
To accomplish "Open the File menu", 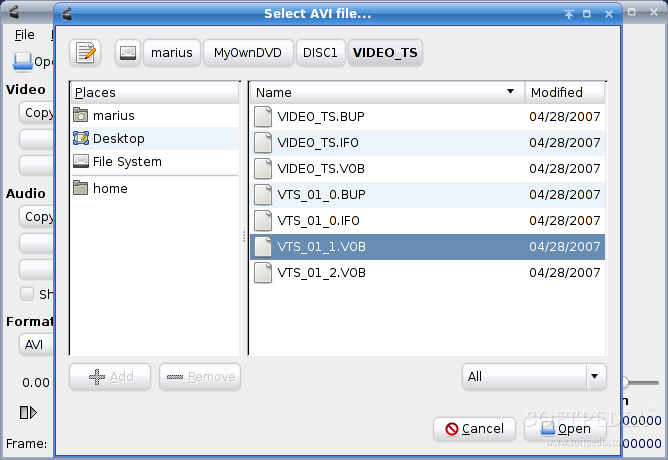I will pyautogui.click(x=25, y=34).
